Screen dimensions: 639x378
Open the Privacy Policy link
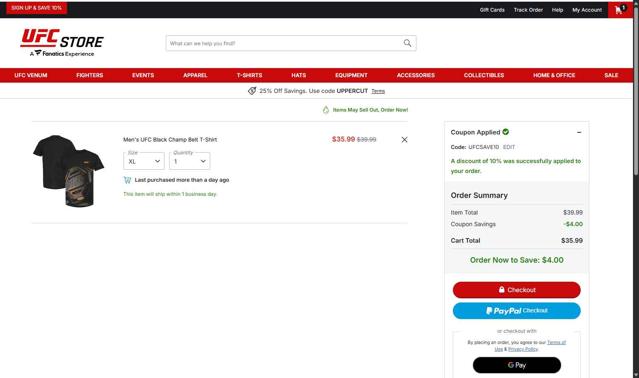pyautogui.click(x=523, y=349)
